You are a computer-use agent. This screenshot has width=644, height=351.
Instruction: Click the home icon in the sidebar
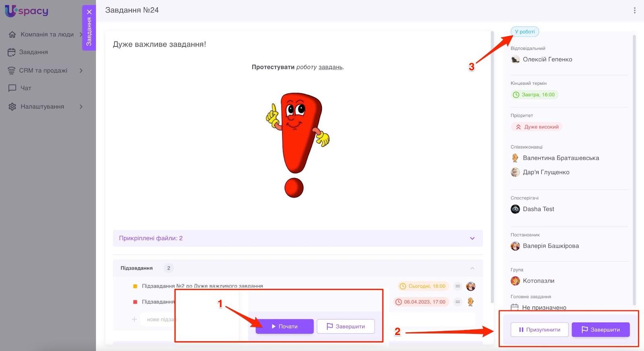click(x=12, y=35)
